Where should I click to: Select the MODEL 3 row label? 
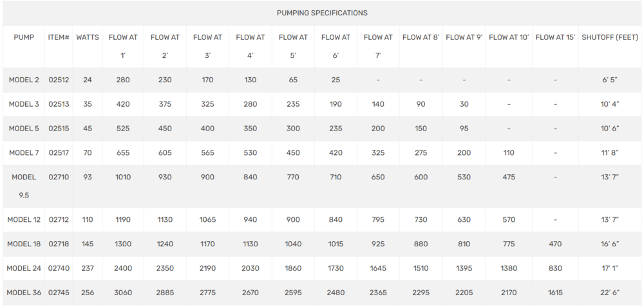[24, 104]
